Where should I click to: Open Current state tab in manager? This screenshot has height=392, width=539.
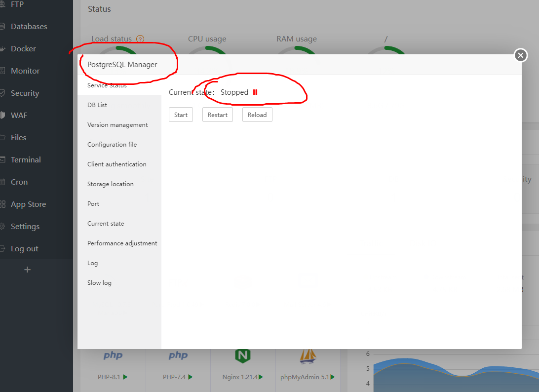(x=119, y=224)
